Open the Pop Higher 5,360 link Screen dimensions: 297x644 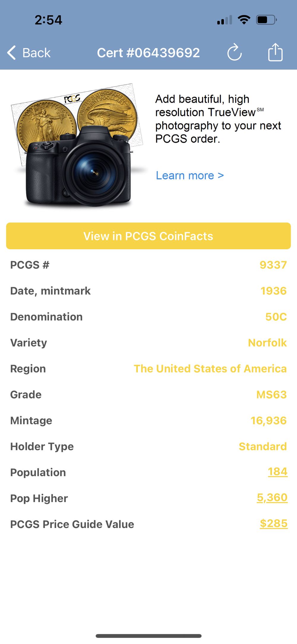[x=272, y=498]
